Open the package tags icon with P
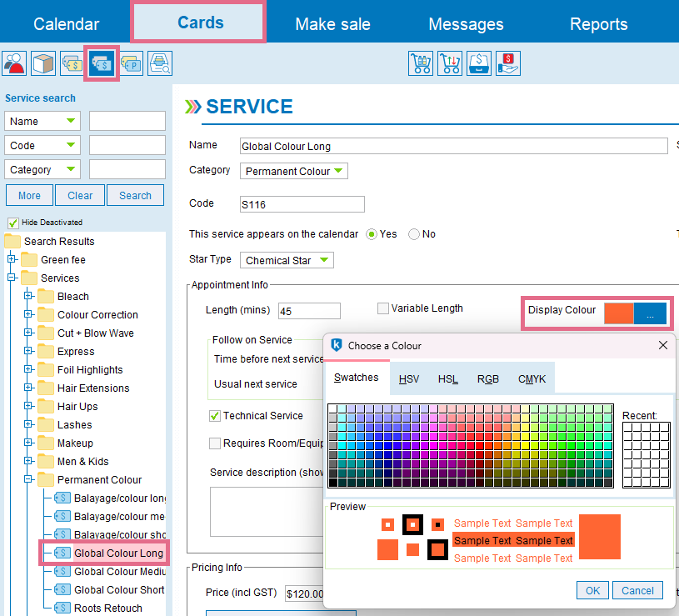This screenshot has width=679, height=616. click(132, 63)
